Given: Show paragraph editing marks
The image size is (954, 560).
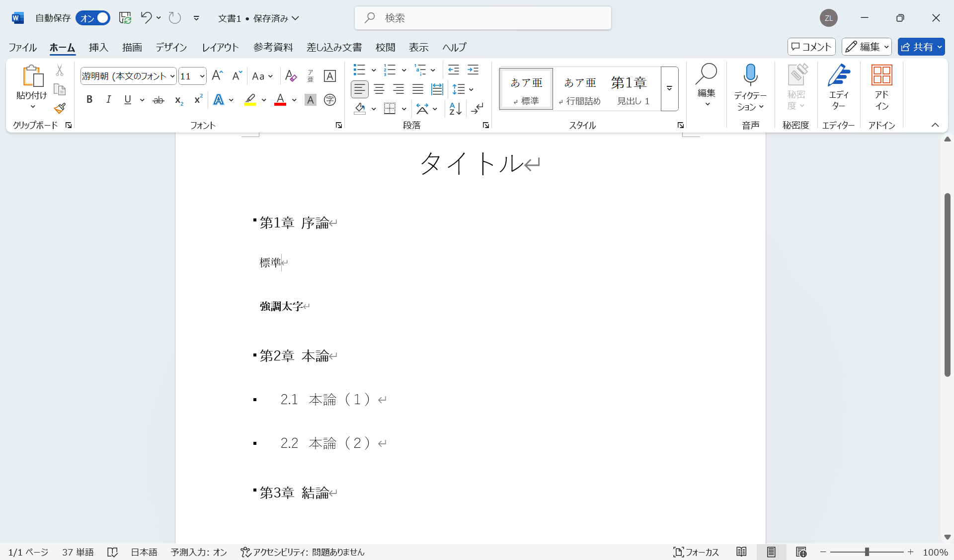Looking at the screenshot, I should click(x=477, y=109).
